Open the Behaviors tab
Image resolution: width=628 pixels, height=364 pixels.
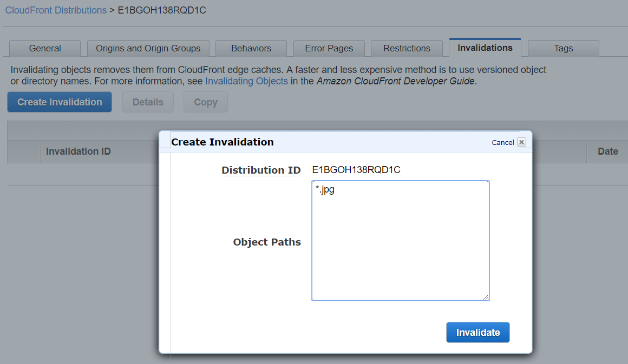pyautogui.click(x=251, y=48)
